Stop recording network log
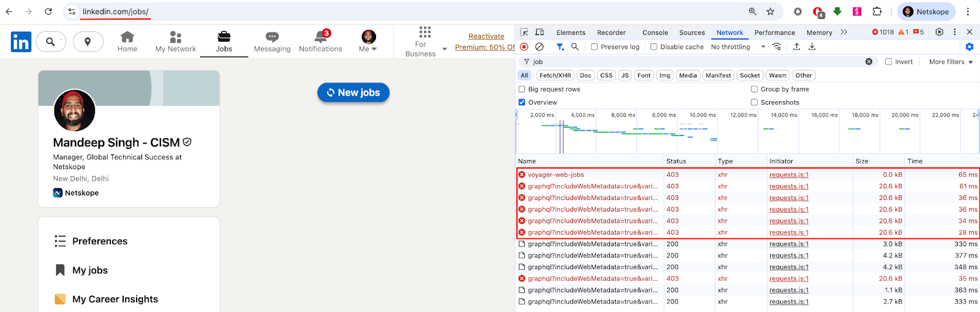The image size is (980, 312). tap(524, 47)
